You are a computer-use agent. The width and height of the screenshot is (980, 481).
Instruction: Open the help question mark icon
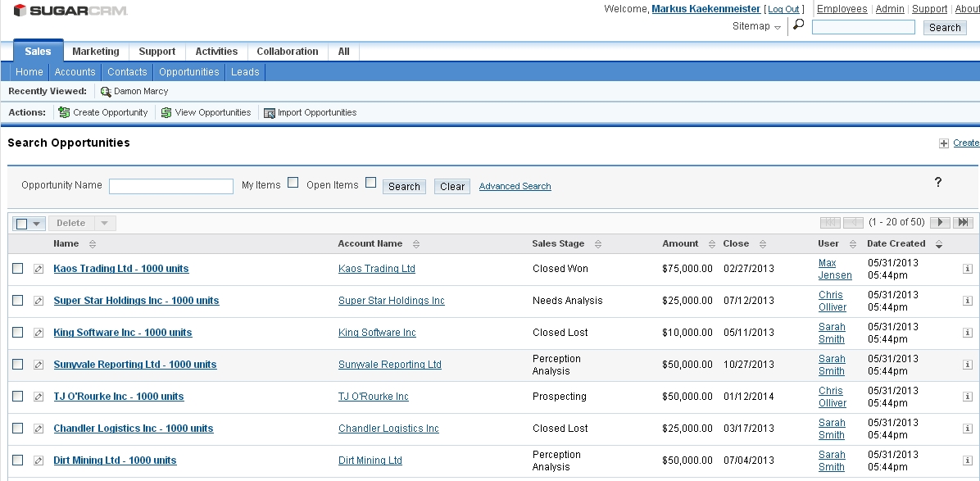tap(938, 182)
